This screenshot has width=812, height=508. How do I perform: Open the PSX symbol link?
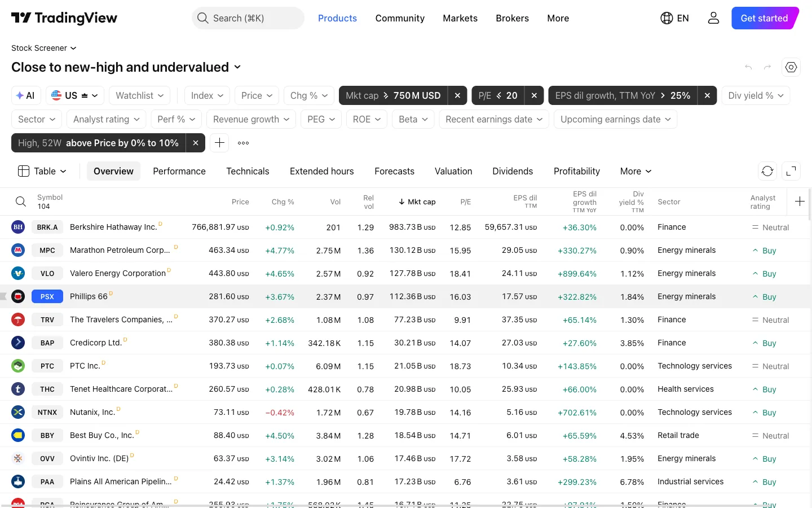(47, 296)
